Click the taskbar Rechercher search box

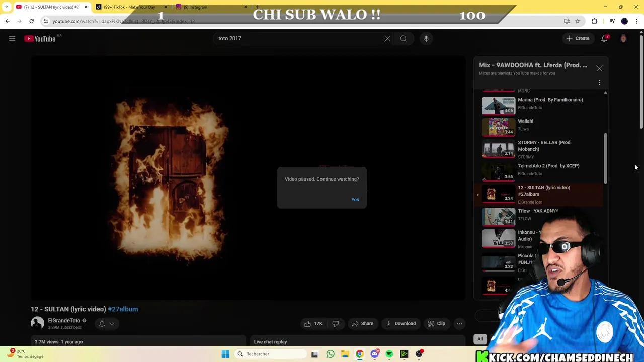(271, 354)
